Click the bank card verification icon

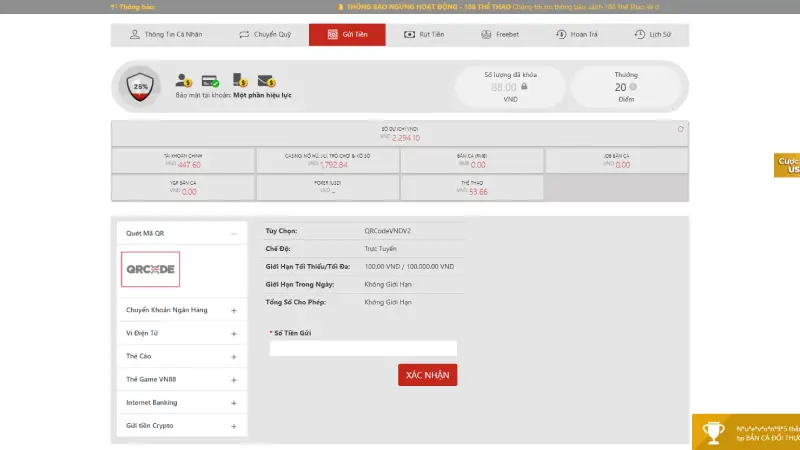click(210, 80)
